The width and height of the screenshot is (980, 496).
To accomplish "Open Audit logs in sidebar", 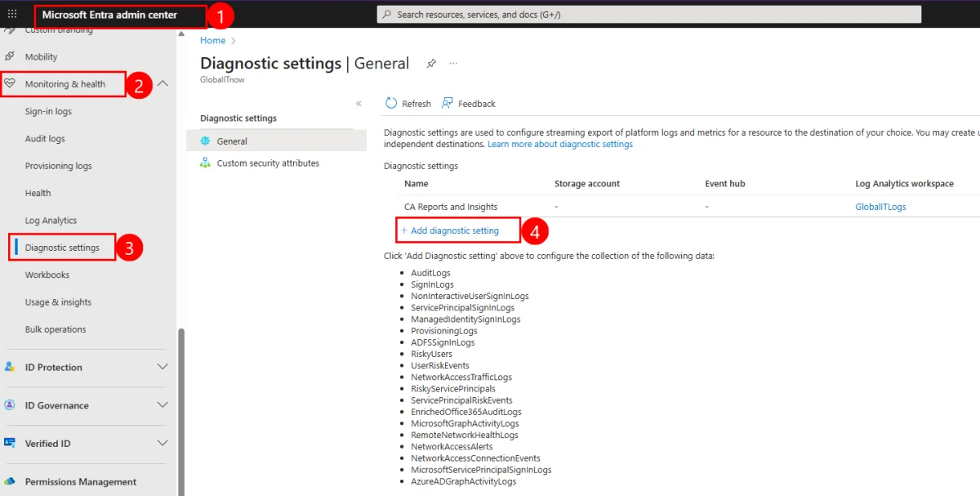I will click(45, 139).
